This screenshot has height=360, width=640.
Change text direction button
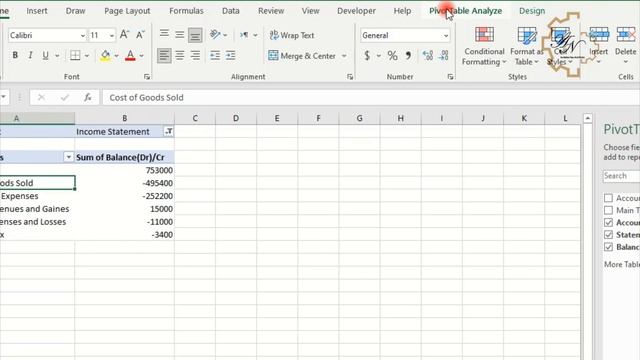coord(244,35)
